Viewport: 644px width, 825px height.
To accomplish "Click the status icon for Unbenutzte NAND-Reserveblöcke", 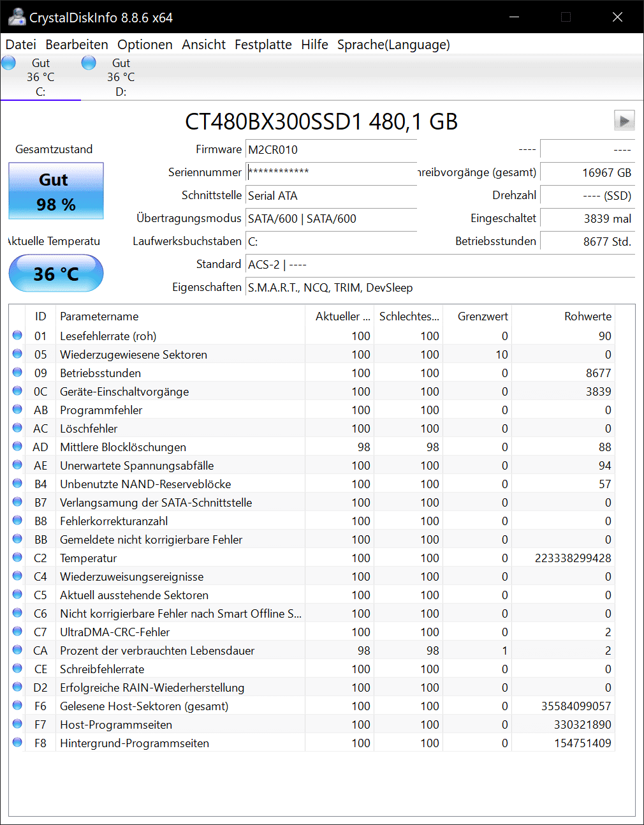I will (17, 483).
